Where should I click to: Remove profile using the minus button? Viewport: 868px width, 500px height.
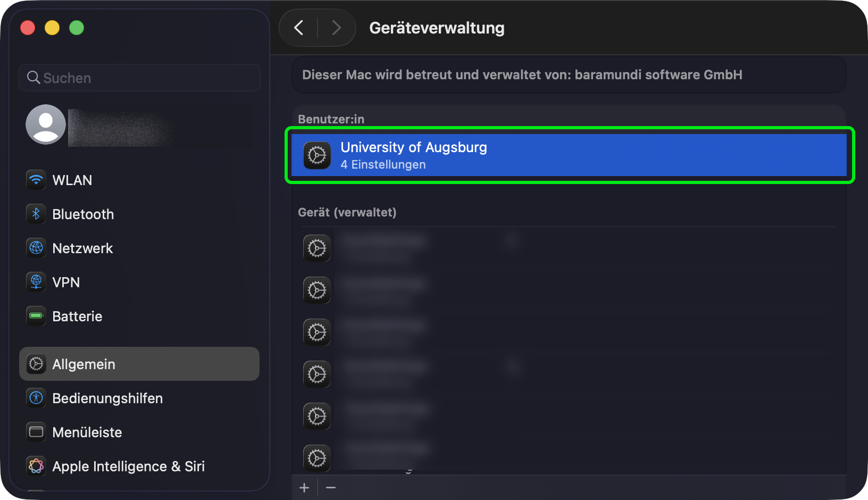[x=331, y=488]
